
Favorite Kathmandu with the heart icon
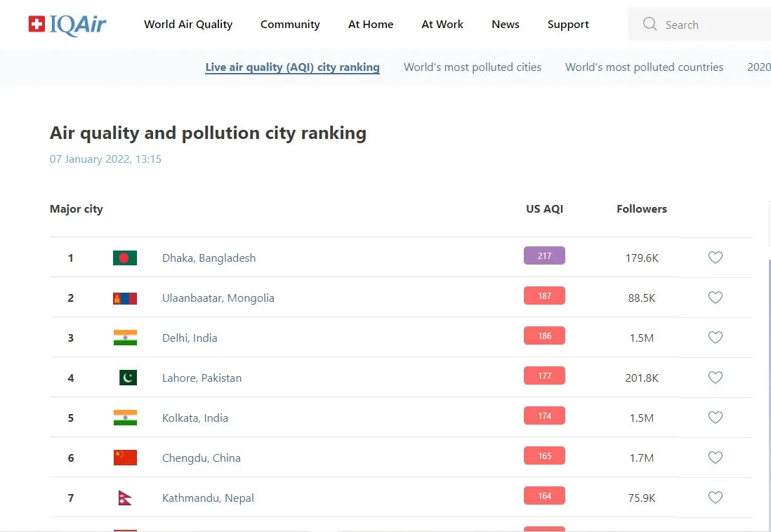[716, 498]
